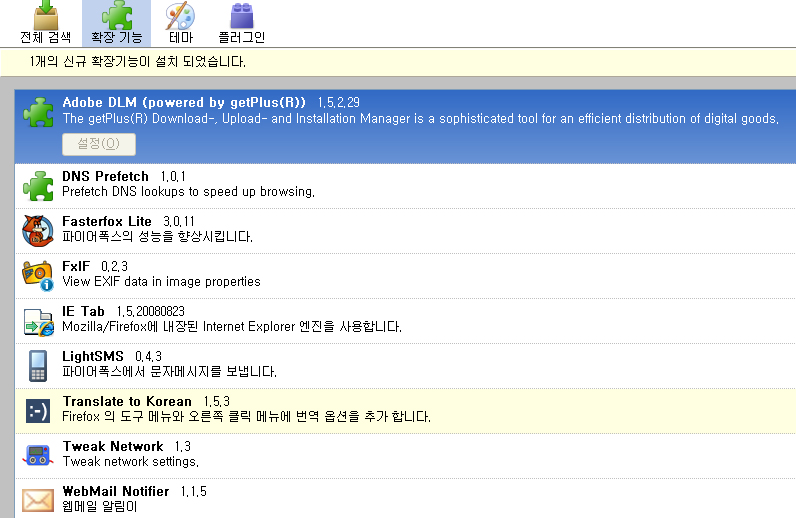Viewport: 796px width, 518px height.
Task: Click version 0.2.3 of FxIF
Action: pos(114,266)
